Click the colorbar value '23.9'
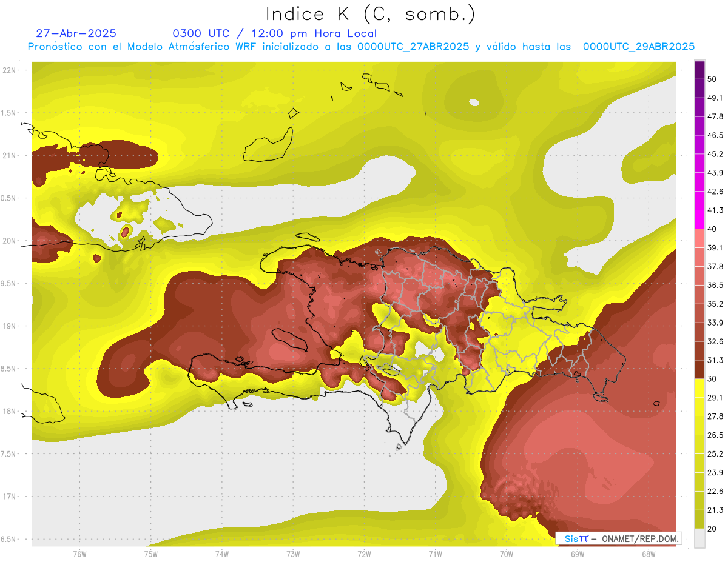This screenshot has height=562, width=728. [x=715, y=473]
